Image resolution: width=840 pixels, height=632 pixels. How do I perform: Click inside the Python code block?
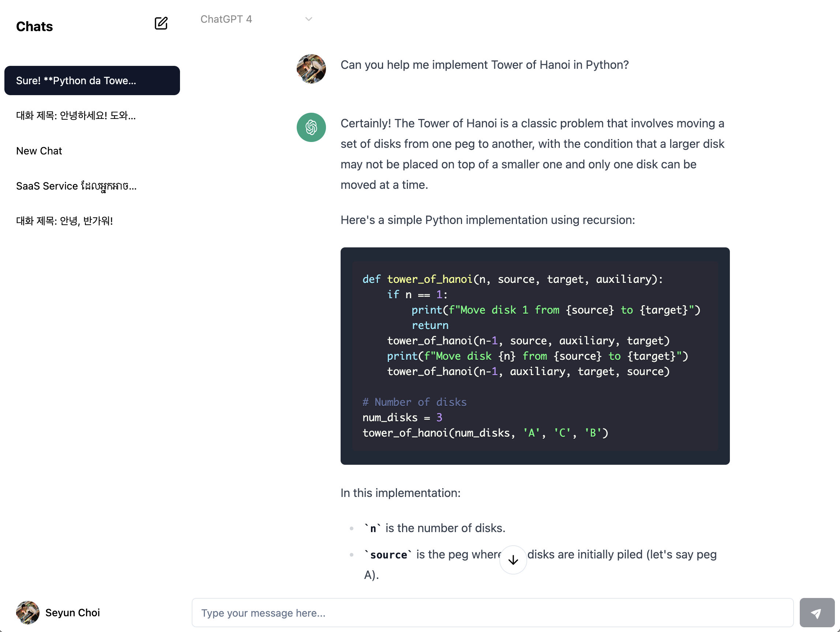coord(535,356)
